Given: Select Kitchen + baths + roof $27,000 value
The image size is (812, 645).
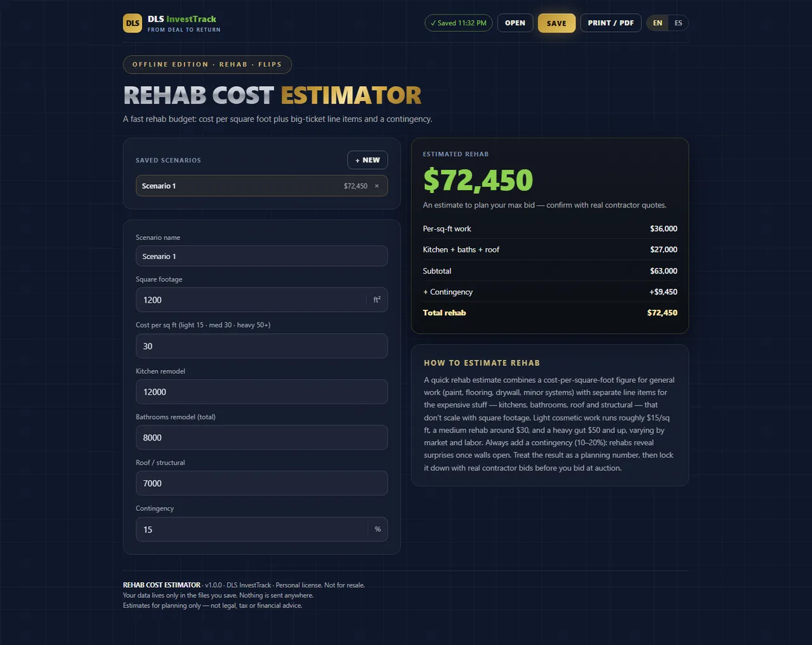Looking at the screenshot, I should (664, 249).
